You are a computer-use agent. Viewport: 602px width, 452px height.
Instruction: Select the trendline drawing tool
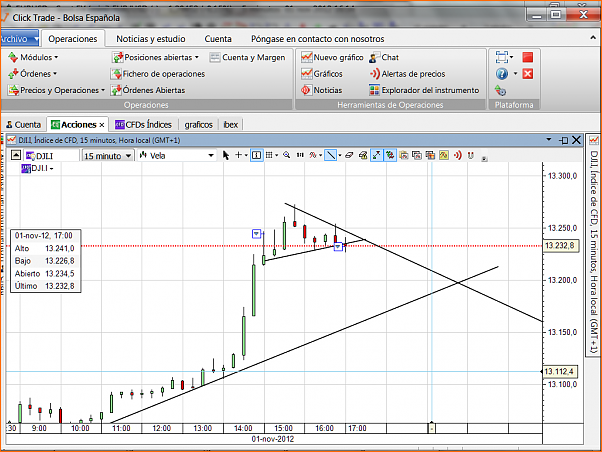tap(330, 155)
